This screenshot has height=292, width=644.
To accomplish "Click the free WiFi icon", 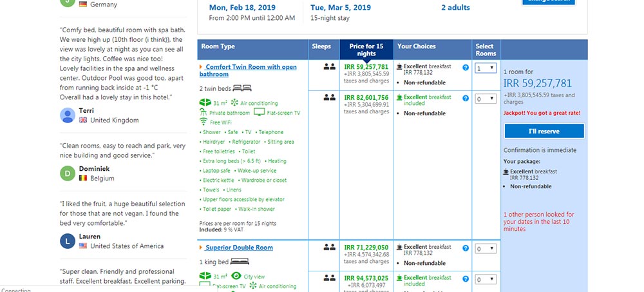I will 204,122.
